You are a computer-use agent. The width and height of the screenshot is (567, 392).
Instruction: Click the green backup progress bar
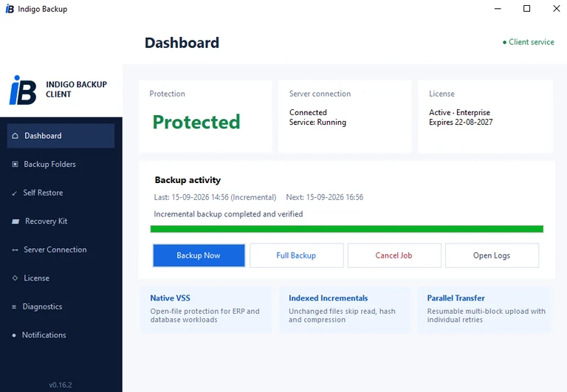(x=347, y=229)
